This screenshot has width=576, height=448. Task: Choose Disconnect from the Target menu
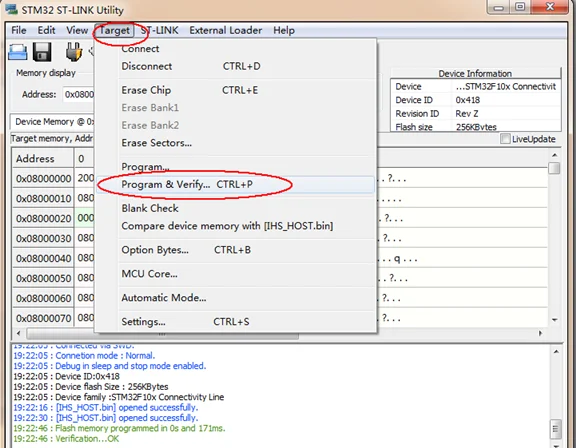point(235,66)
